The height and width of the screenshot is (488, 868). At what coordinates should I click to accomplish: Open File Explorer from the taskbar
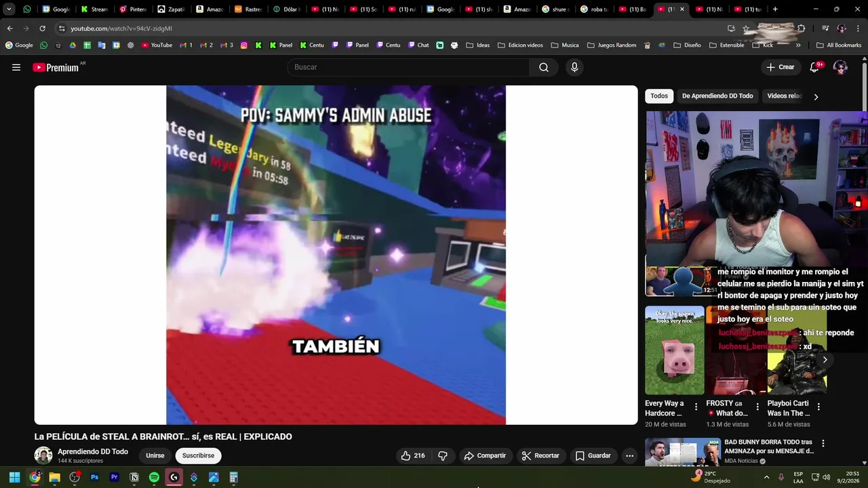tap(54, 477)
